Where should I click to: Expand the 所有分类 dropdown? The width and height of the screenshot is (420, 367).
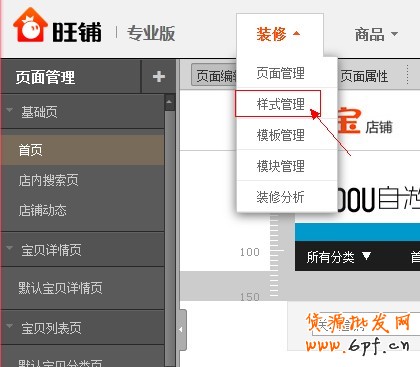point(339,257)
